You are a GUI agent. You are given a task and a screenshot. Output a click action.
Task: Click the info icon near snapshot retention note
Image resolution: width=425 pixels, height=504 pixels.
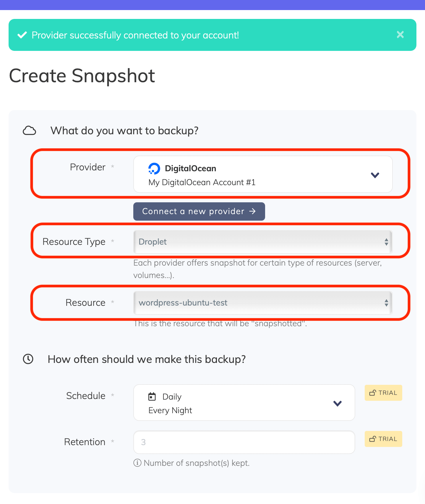[137, 463]
